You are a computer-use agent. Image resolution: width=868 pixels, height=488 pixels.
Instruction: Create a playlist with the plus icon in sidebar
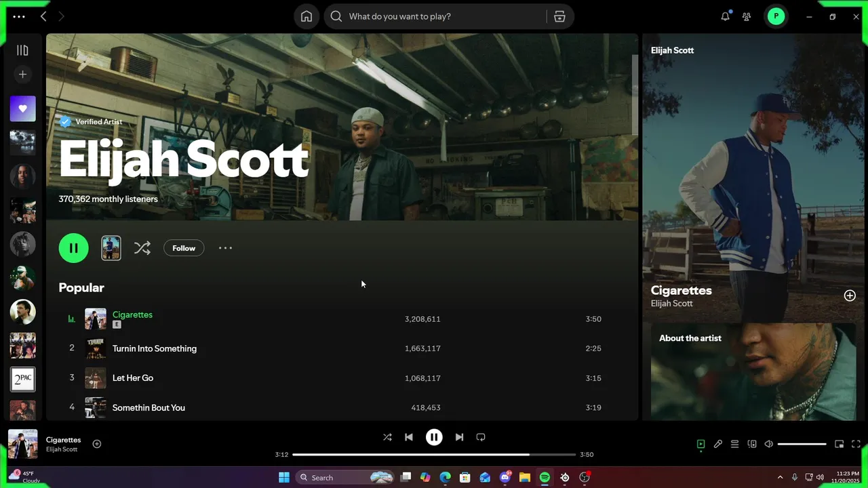tap(22, 75)
